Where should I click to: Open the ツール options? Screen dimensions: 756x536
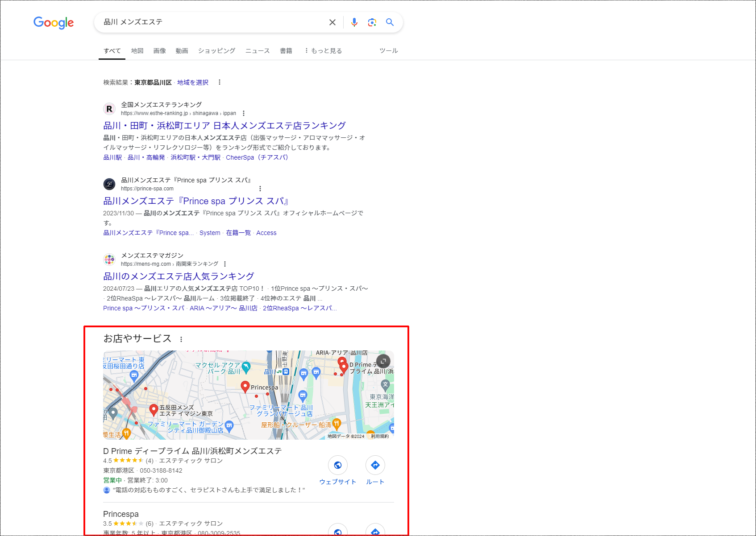389,51
